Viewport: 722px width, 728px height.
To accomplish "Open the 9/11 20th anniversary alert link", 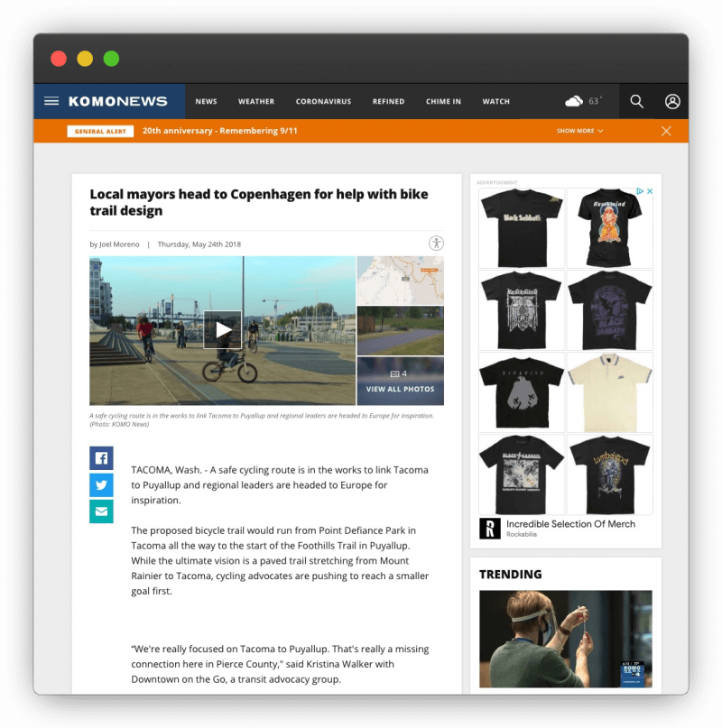I will coord(219,131).
